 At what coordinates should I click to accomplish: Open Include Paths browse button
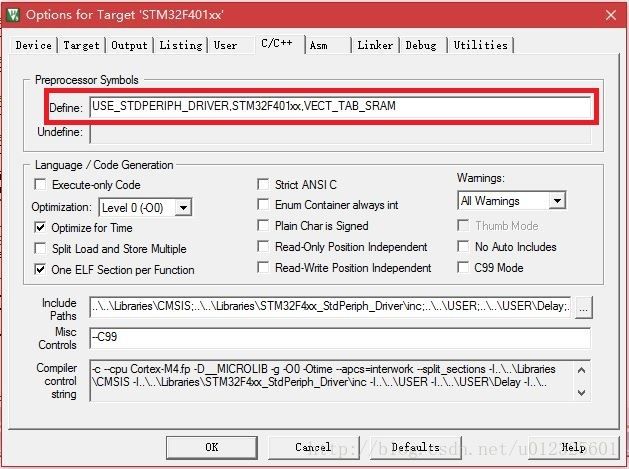coord(584,308)
